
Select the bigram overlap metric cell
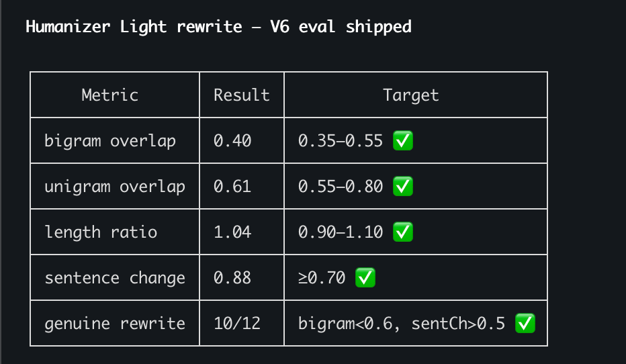tap(115, 140)
